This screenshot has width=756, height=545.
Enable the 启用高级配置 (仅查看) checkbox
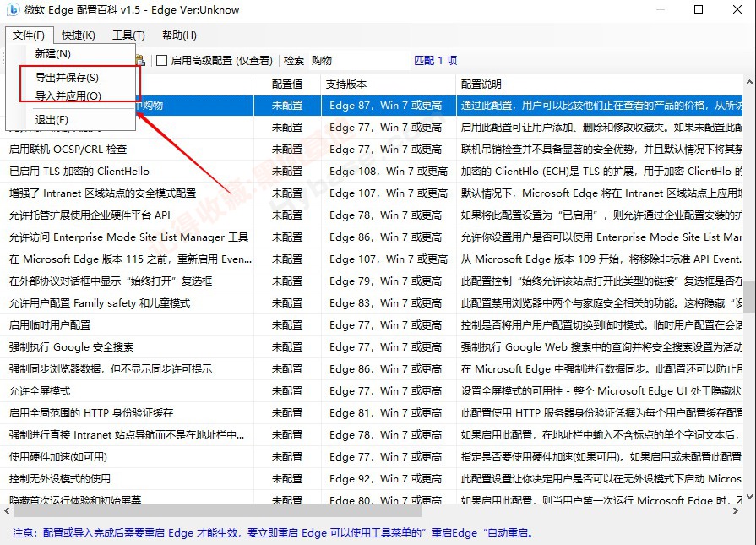tap(162, 60)
